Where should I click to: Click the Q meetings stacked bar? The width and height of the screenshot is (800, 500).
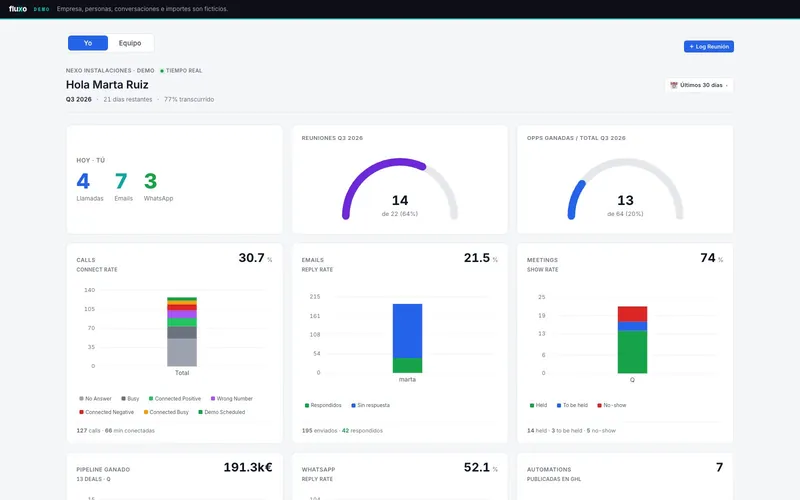(632, 340)
